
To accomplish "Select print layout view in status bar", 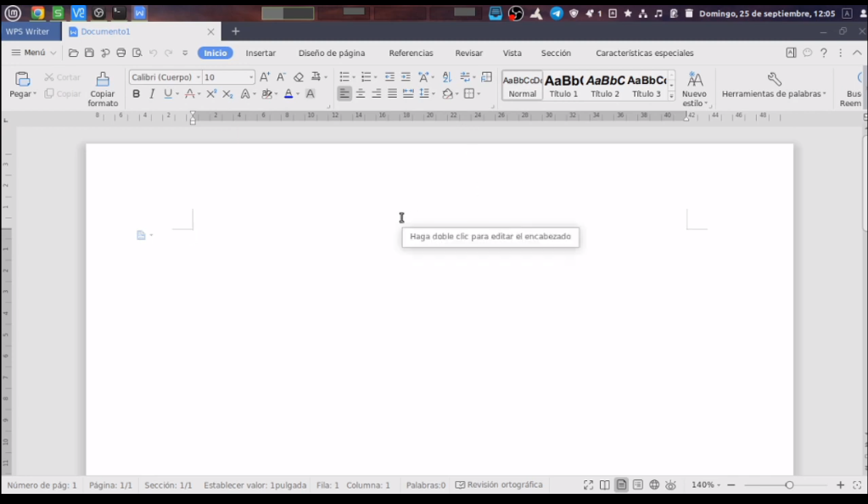I will pyautogui.click(x=622, y=485).
